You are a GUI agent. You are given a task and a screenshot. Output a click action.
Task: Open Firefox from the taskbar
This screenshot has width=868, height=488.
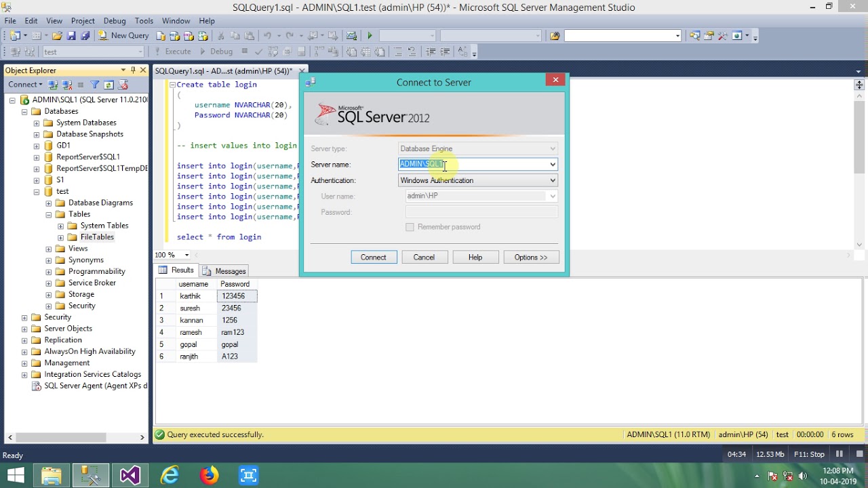(209, 475)
